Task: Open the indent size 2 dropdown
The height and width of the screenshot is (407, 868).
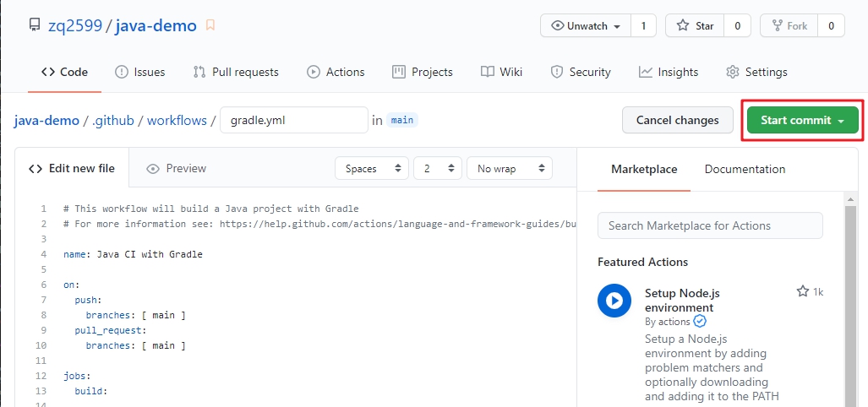Action: click(437, 168)
